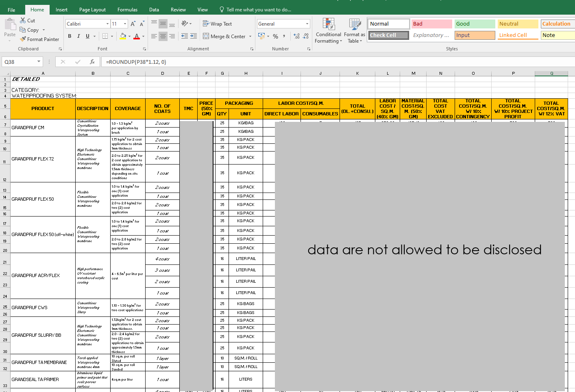575x392 pixels.
Task: Click the Copy icon
Action: pyautogui.click(x=23, y=30)
